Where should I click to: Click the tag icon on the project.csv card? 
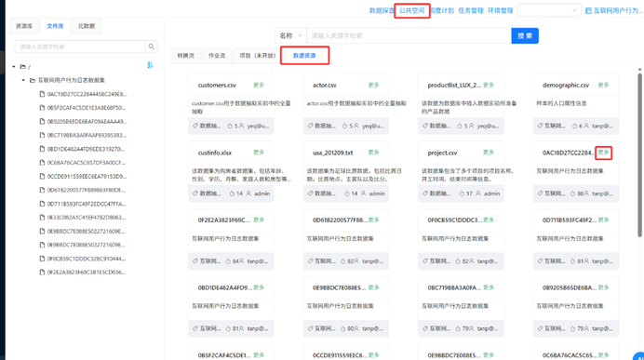tap(425, 193)
